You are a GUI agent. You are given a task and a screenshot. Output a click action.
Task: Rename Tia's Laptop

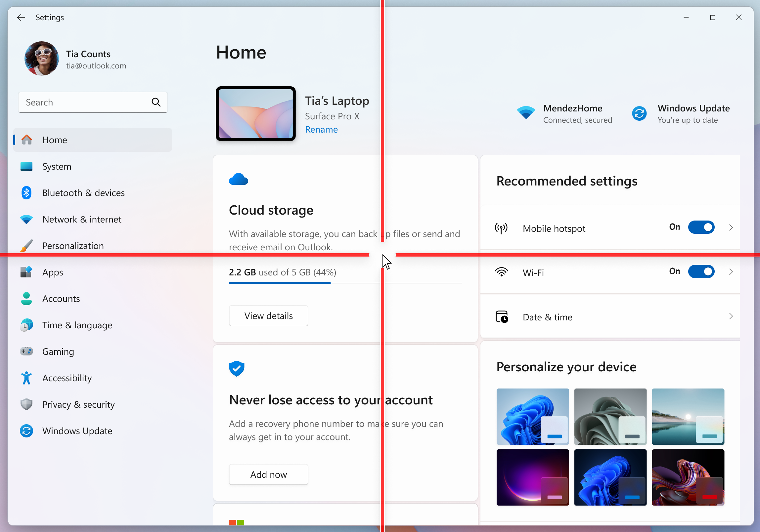pos(321,129)
